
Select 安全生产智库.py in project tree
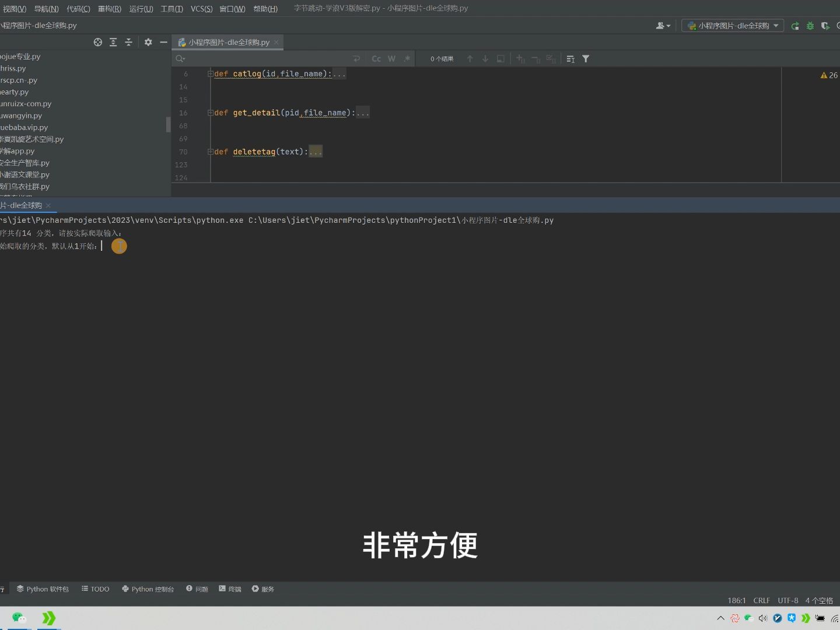[24, 163]
